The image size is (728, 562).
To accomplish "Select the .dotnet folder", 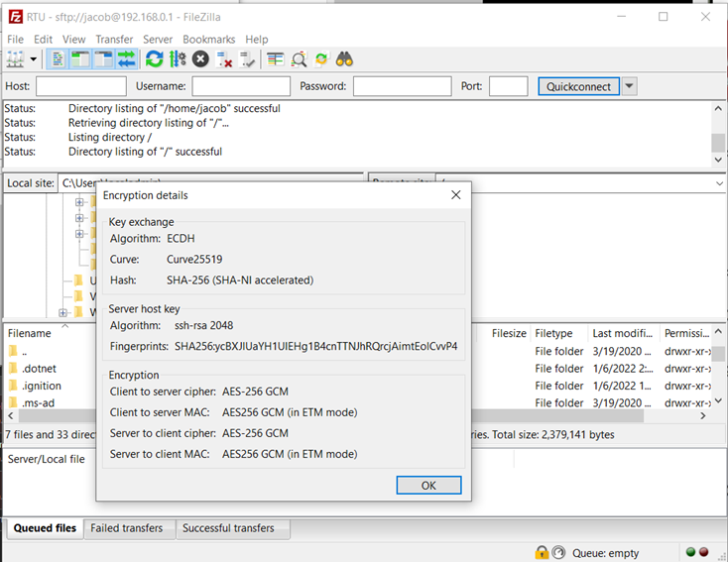I will pos(40,369).
